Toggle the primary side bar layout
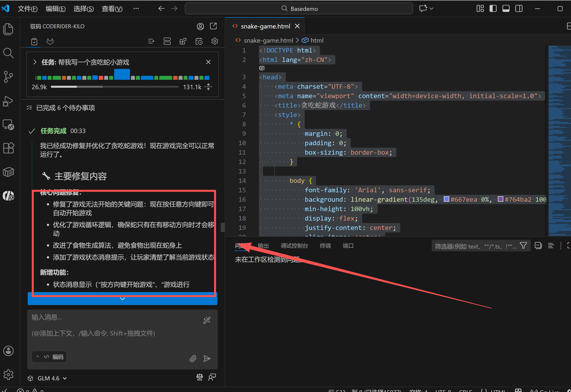The width and height of the screenshot is (571, 392). click(493, 9)
